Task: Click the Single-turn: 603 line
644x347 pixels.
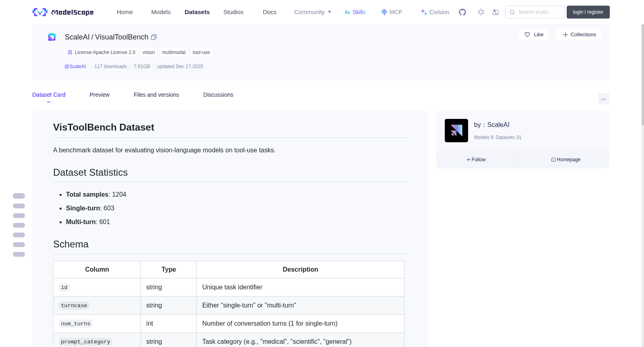Action: point(90,208)
